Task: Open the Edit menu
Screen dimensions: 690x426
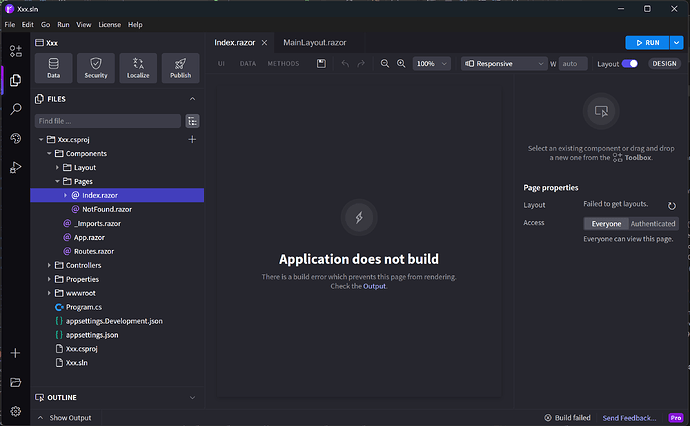Action: pos(28,25)
